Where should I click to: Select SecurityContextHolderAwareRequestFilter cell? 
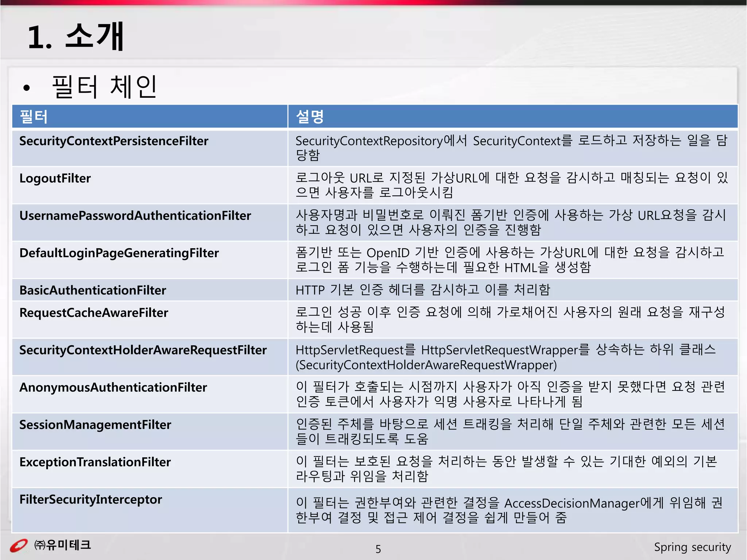coord(150,357)
